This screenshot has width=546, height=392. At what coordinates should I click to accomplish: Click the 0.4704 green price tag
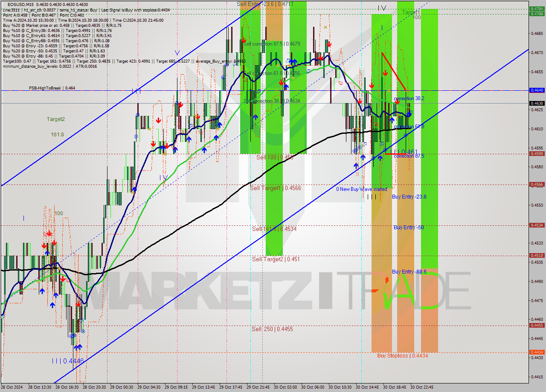(x=537, y=9)
